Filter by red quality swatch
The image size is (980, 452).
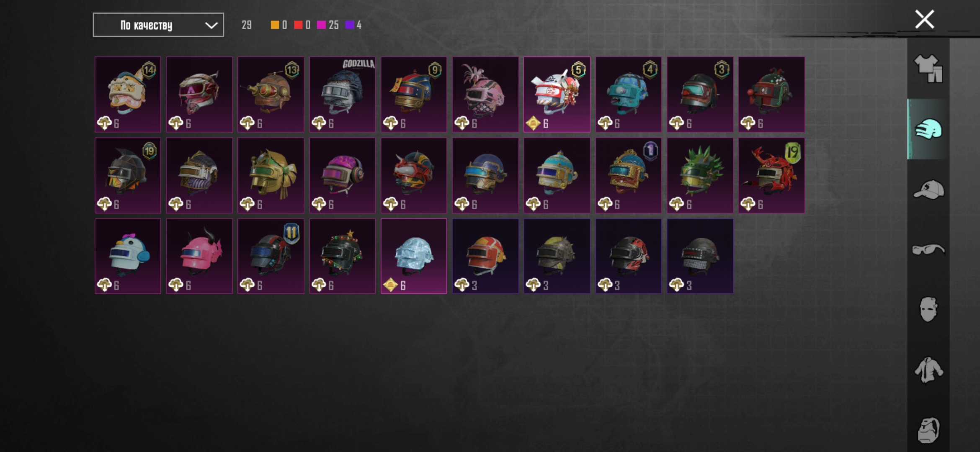click(298, 25)
